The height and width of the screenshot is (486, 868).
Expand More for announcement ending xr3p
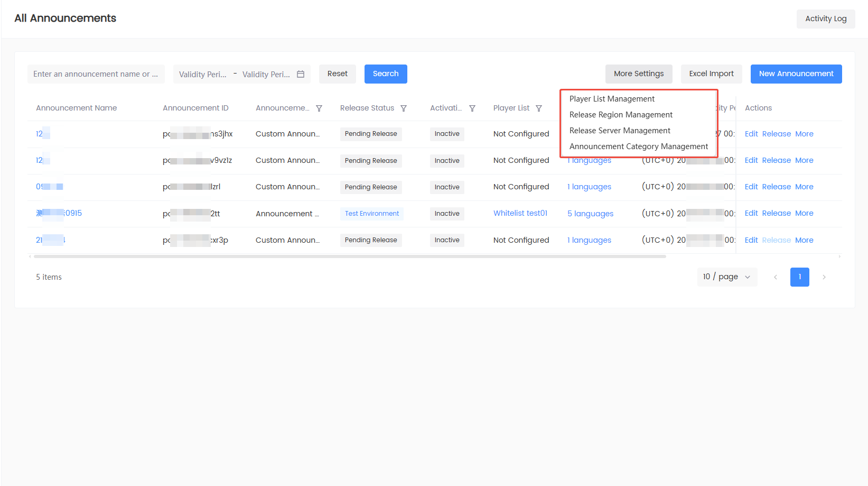pyautogui.click(x=804, y=241)
